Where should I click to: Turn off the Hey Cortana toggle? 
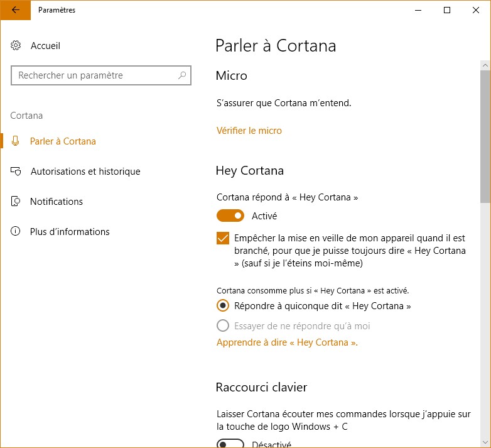tap(230, 216)
